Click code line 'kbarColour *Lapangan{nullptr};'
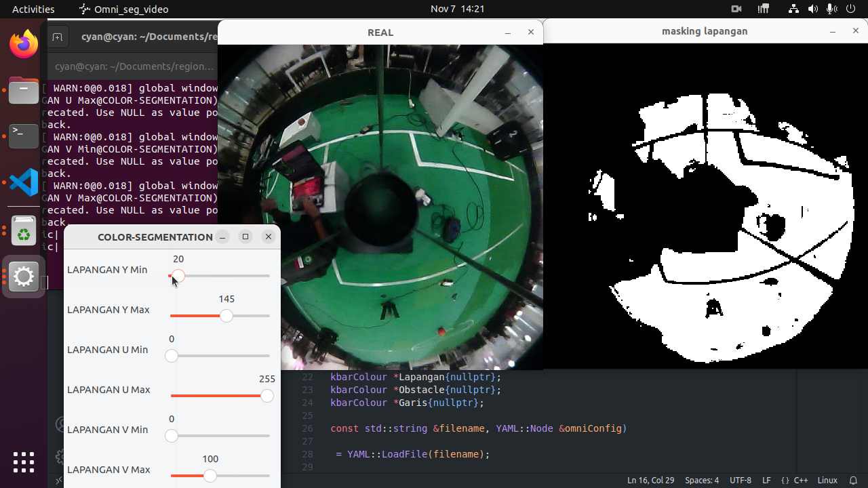Image resolution: width=868 pixels, height=488 pixels. pyautogui.click(x=416, y=377)
